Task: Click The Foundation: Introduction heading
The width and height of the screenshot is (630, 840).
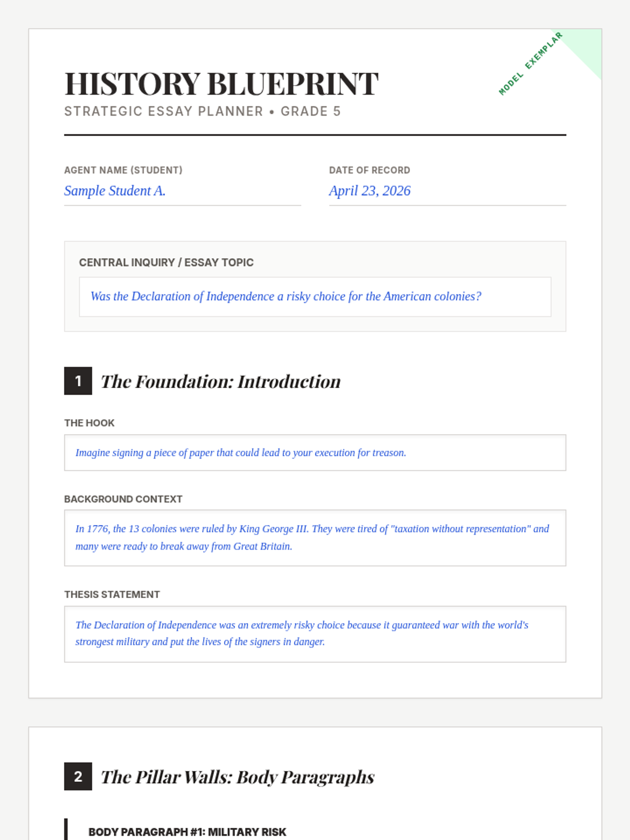Action: tap(220, 382)
